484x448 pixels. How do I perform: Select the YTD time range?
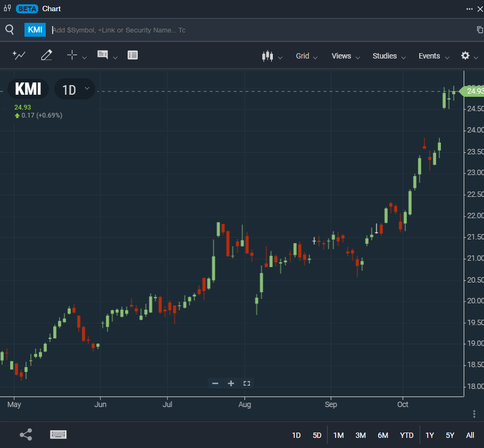[406, 435]
